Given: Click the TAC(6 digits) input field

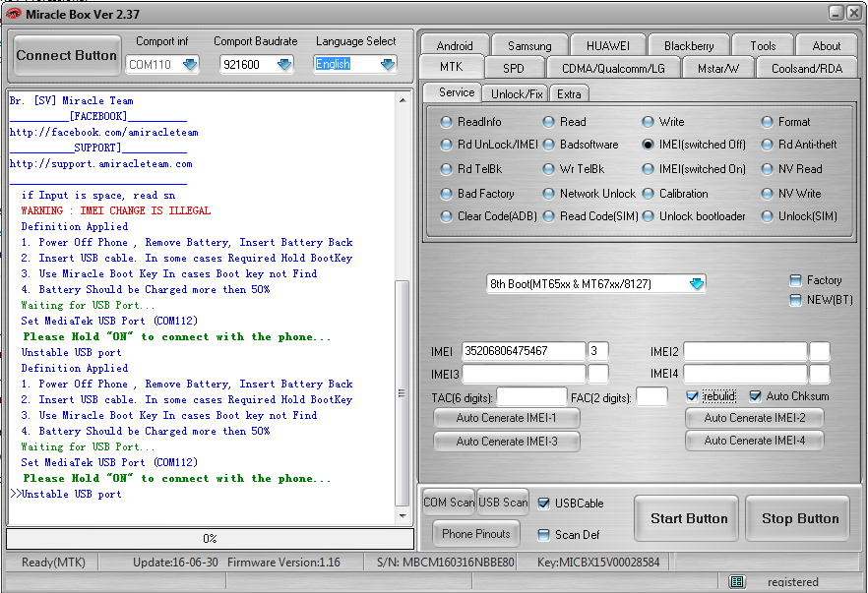Looking at the screenshot, I should pos(531,396).
